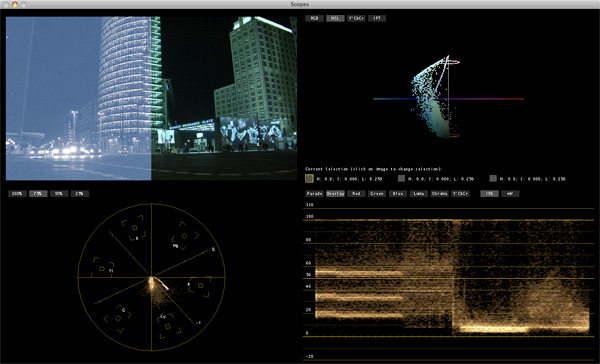Set vectorscope zoom to 75%
The width and height of the screenshot is (600, 364).
click(x=38, y=194)
